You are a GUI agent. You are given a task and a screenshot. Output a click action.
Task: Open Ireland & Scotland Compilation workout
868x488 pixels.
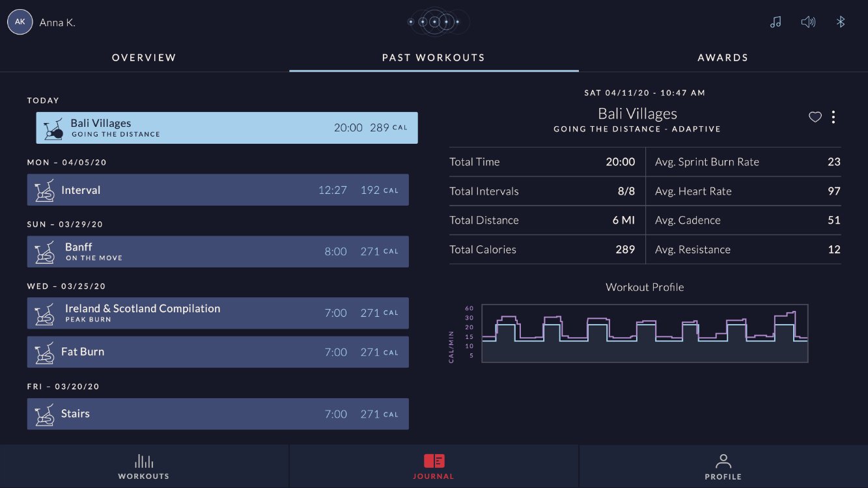coord(218,313)
